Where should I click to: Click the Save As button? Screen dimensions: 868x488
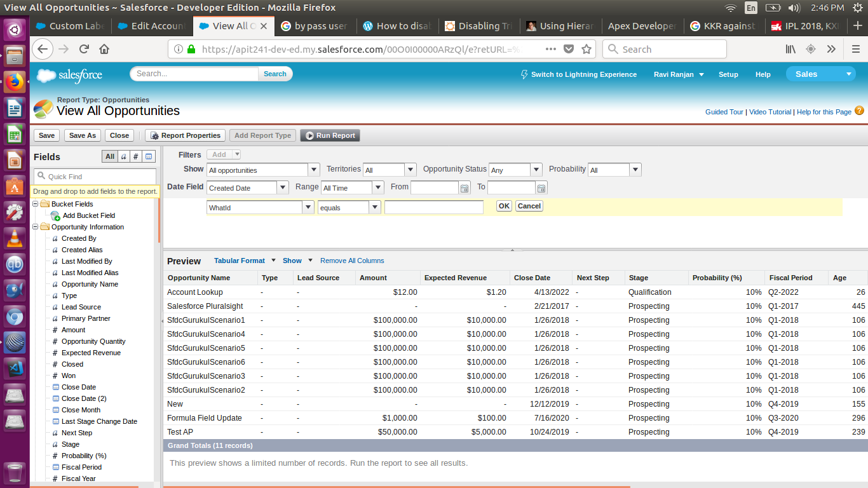click(83, 135)
